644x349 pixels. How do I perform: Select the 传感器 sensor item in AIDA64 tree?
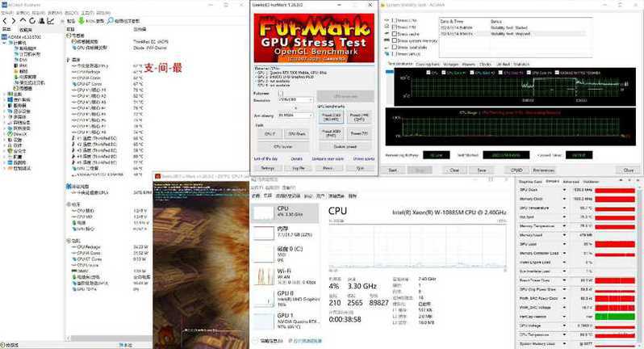(x=23, y=88)
